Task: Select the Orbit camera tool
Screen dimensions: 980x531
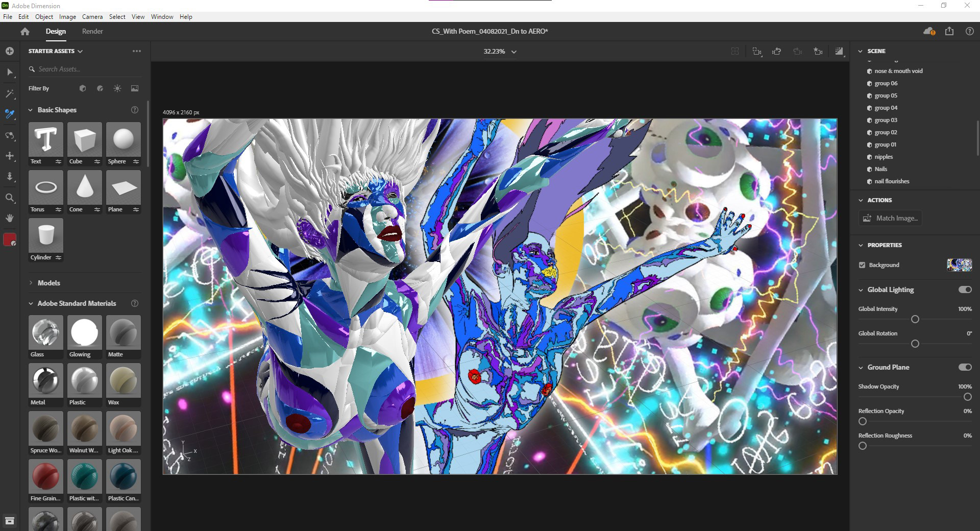Action: [x=10, y=135]
